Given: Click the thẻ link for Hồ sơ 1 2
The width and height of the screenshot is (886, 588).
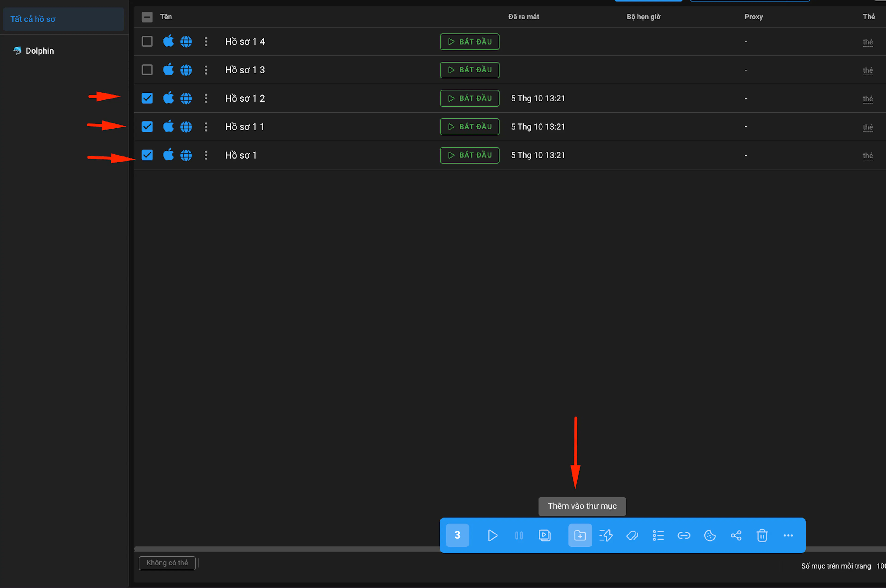Looking at the screenshot, I should pyautogui.click(x=868, y=99).
